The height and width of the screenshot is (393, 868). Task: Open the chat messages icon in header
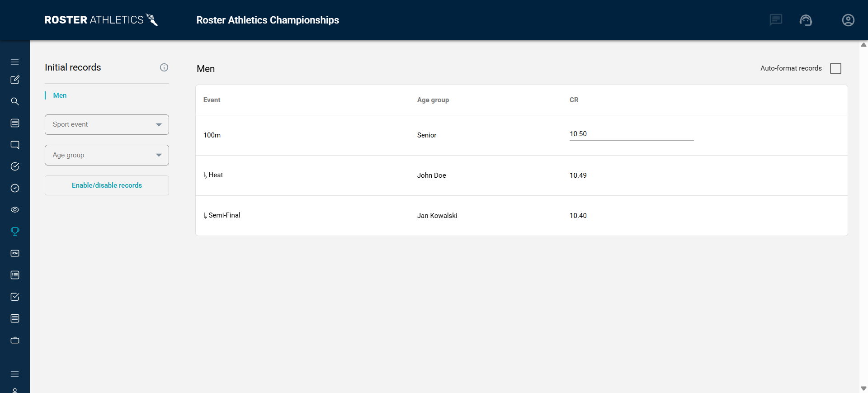pos(776,20)
